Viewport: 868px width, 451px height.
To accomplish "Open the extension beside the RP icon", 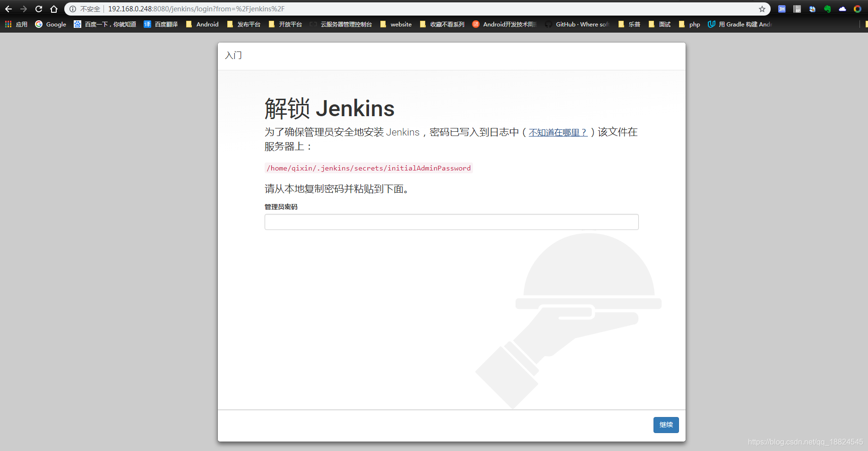I will [812, 9].
